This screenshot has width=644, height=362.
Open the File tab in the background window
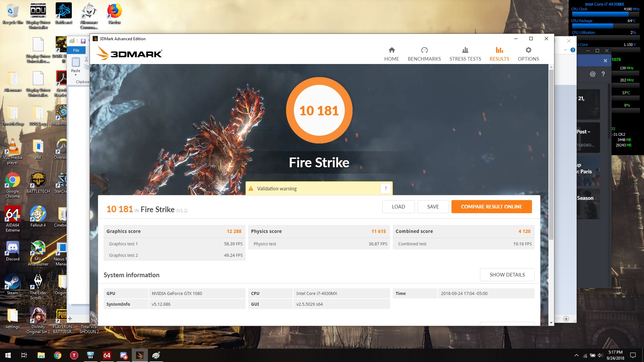click(76, 50)
